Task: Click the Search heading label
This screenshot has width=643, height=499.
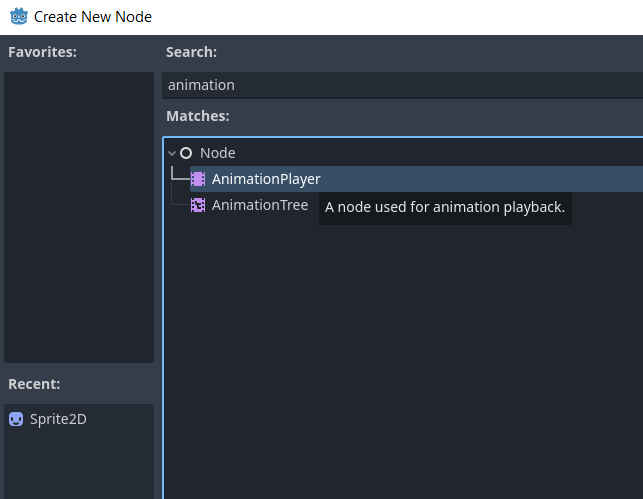Action: (x=191, y=52)
